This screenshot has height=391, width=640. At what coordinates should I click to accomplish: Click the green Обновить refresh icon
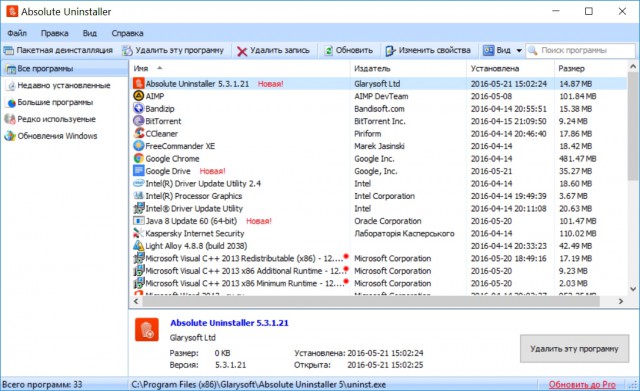pyautogui.click(x=329, y=51)
